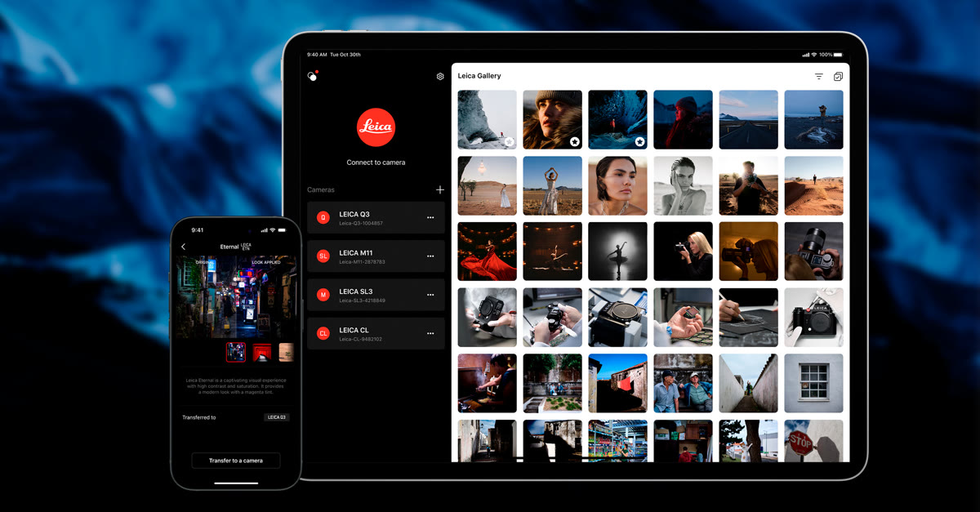The image size is (980, 512).
Task: Tap the Leica Gallery title
Action: coord(479,76)
